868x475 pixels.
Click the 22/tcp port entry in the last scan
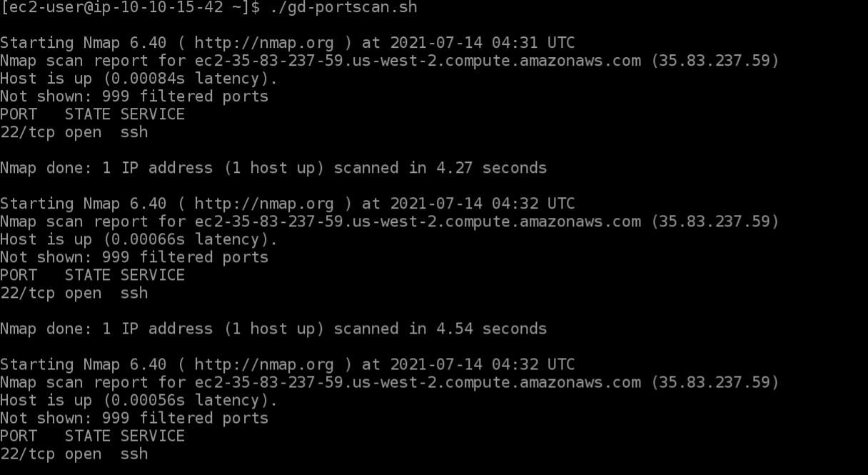(28, 454)
